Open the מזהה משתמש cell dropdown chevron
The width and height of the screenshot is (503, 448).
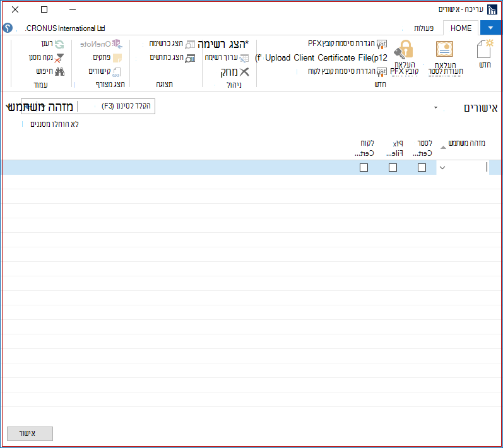click(x=442, y=168)
